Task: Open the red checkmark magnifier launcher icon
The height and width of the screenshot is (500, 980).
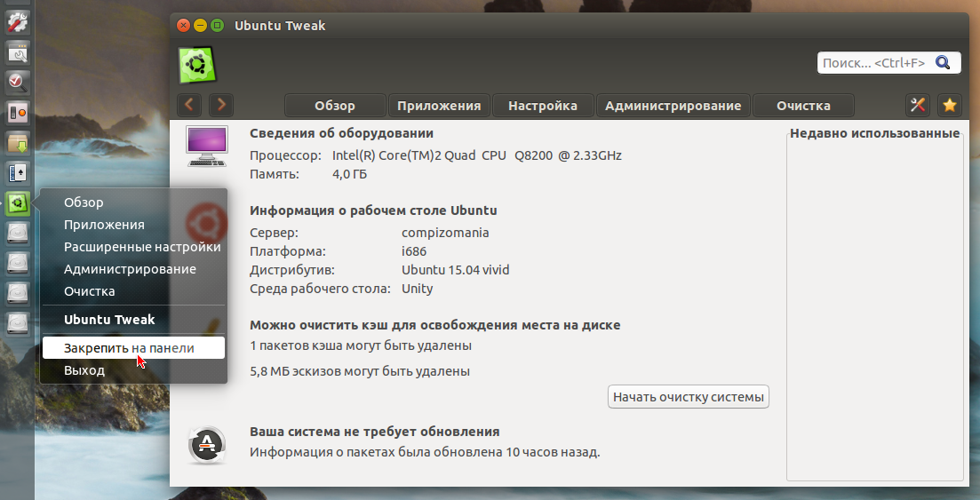Action: pos(18,83)
